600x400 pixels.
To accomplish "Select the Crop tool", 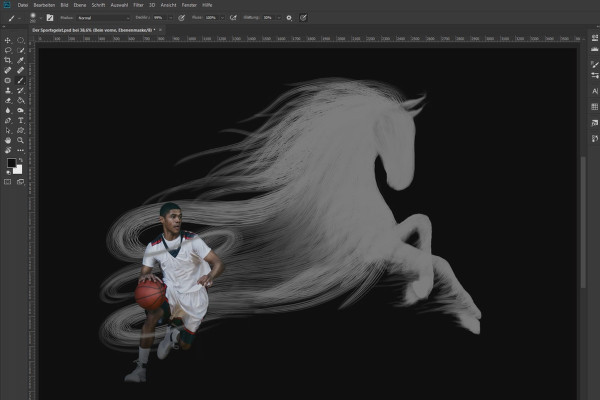I will (8, 60).
